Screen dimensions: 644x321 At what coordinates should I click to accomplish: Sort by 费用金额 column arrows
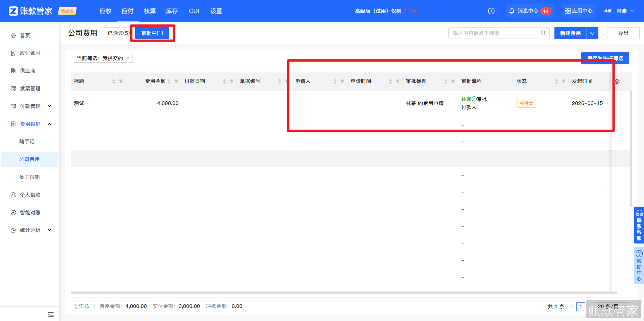tap(169, 81)
